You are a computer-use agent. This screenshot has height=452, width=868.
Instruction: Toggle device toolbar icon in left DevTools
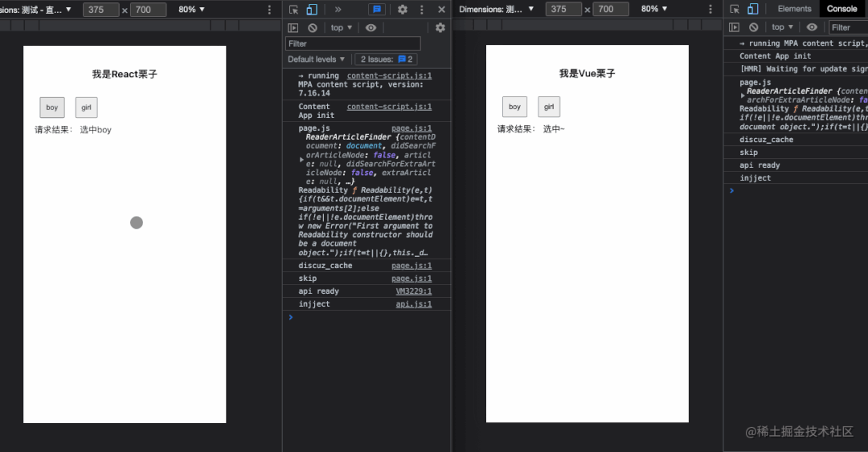[312, 10]
